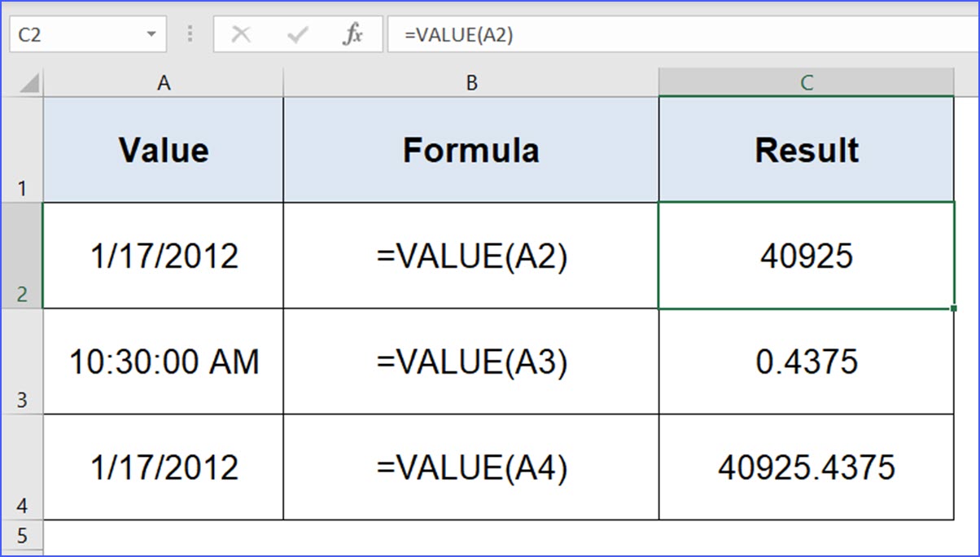Click the cell showing 10:30:00 AM
The image size is (980, 557).
(x=163, y=360)
